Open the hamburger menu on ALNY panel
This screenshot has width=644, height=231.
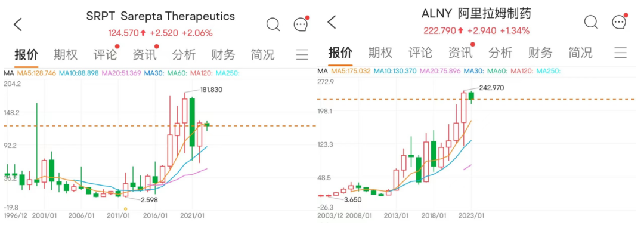point(621,53)
